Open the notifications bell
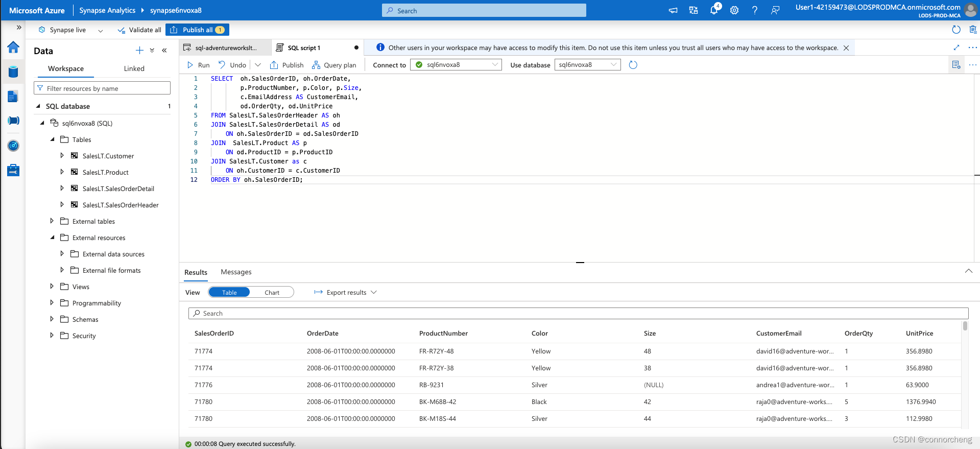This screenshot has height=449, width=980. (714, 10)
